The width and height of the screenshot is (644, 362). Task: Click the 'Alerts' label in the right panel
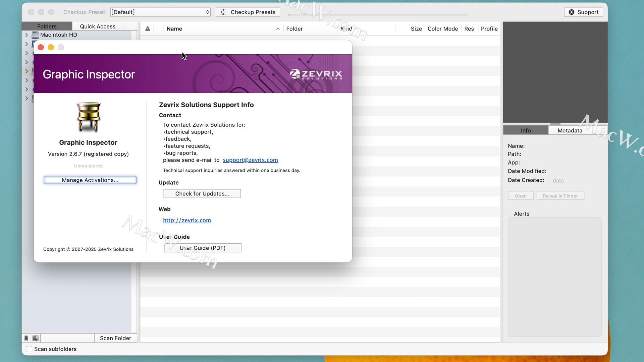pyautogui.click(x=522, y=214)
